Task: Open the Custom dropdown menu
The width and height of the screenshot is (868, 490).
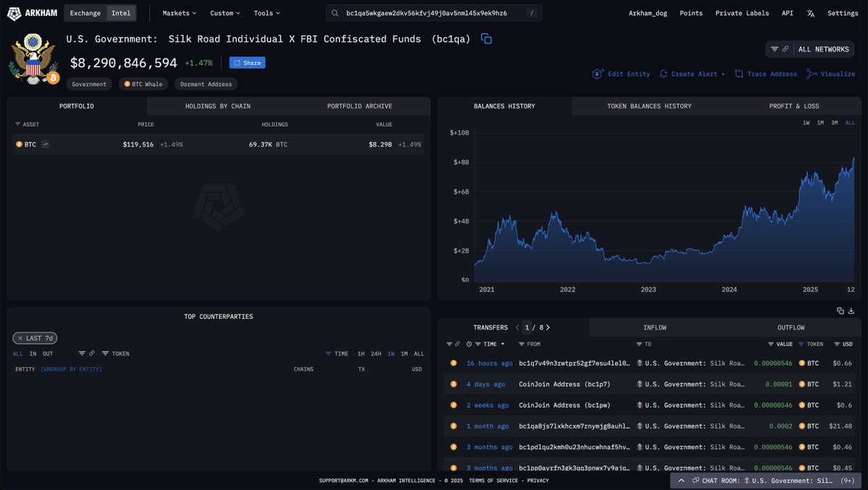Action: [x=225, y=13]
